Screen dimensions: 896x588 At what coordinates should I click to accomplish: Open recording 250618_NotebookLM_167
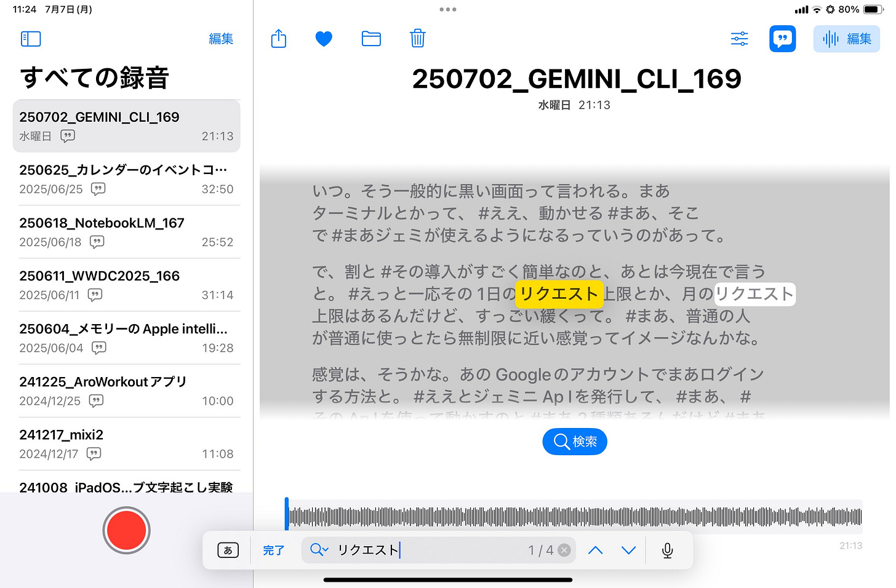pos(126,232)
